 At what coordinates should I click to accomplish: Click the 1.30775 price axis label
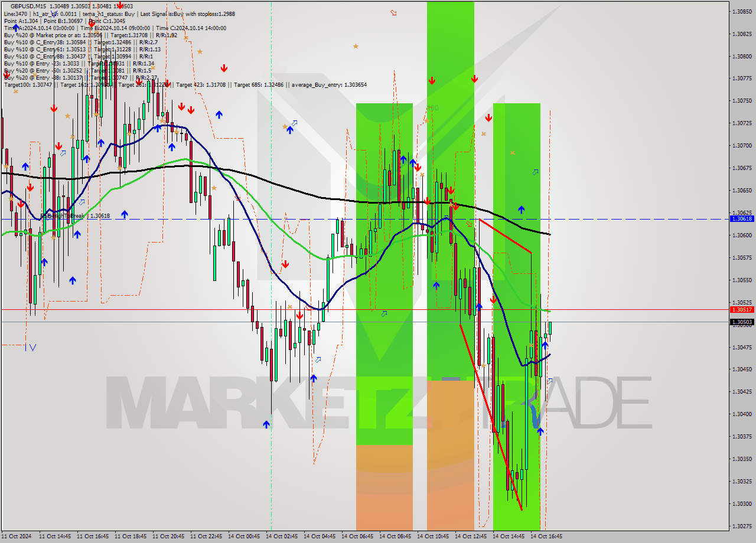[742, 78]
